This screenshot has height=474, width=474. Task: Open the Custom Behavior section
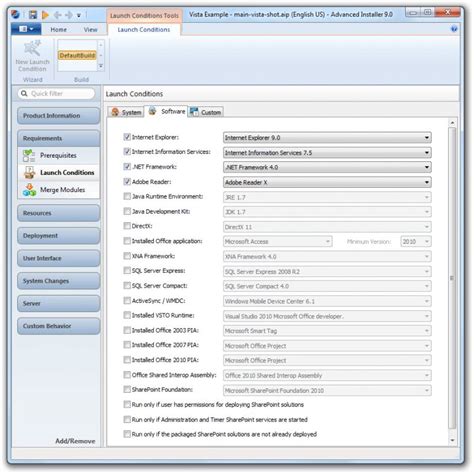[x=58, y=326]
